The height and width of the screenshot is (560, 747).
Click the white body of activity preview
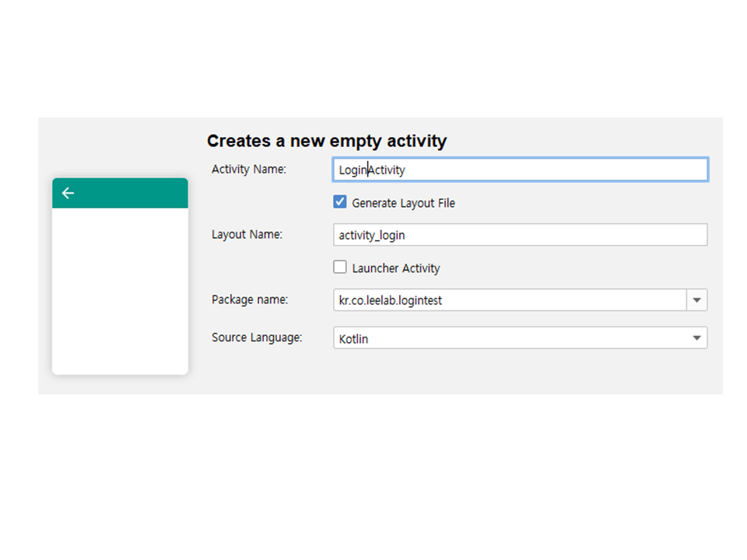[120, 290]
